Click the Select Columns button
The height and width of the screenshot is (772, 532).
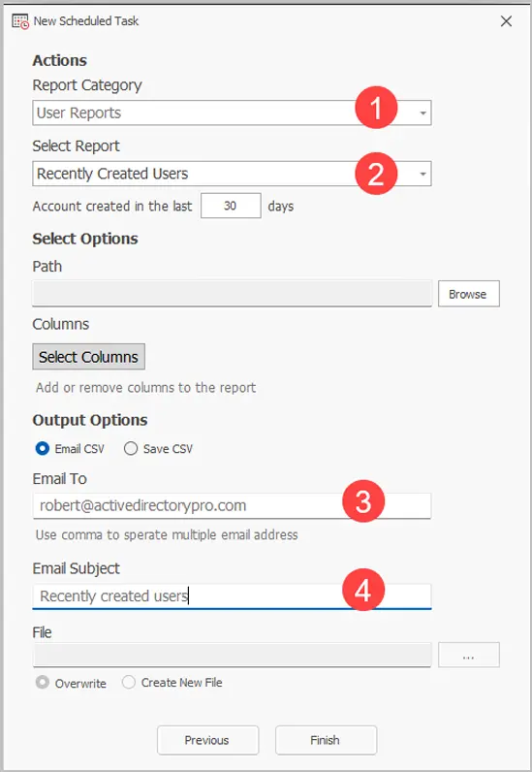pyautogui.click(x=88, y=357)
